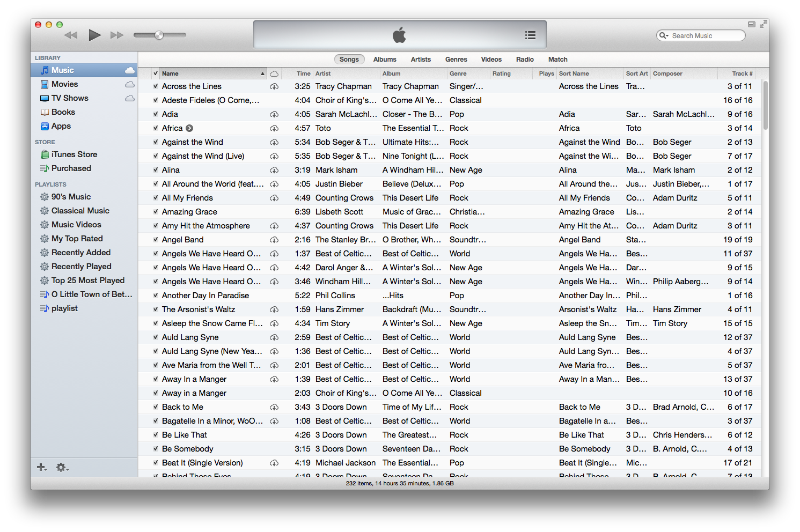
Task: Uncheck the Across the Lines song
Action: tap(156, 86)
